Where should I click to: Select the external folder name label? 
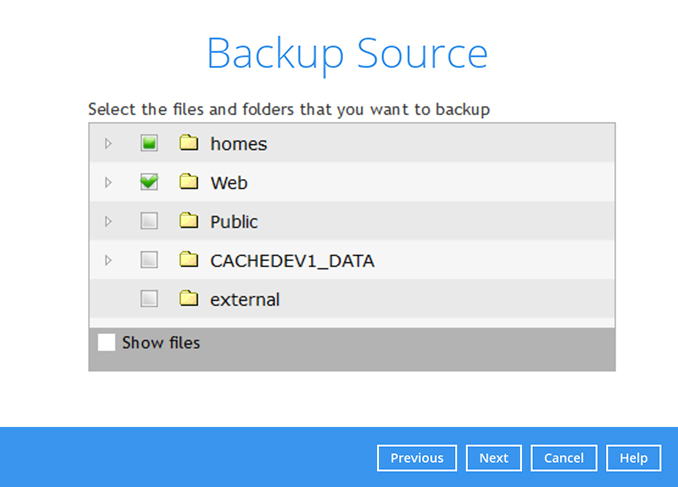coord(245,299)
